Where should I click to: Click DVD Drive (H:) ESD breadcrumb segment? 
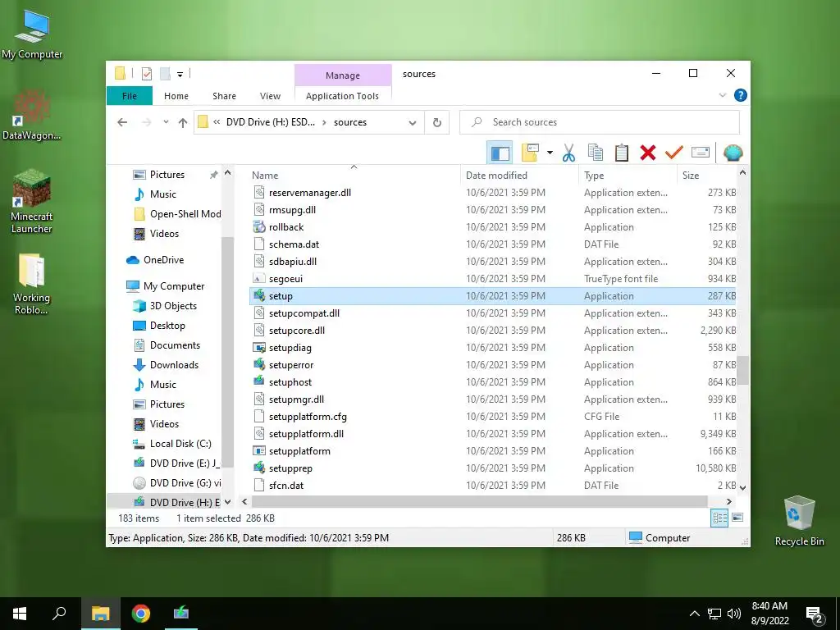coord(271,123)
